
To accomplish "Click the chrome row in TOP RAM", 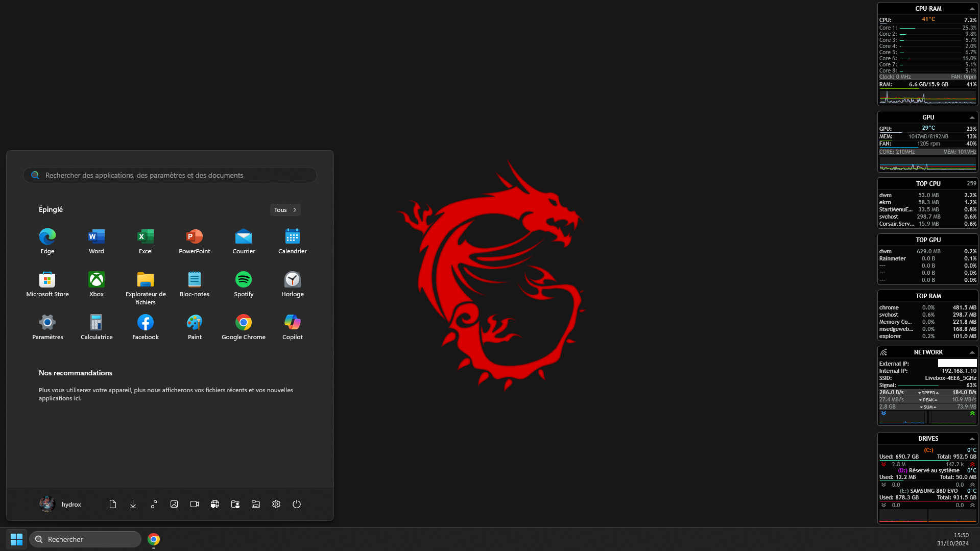I will click(928, 307).
